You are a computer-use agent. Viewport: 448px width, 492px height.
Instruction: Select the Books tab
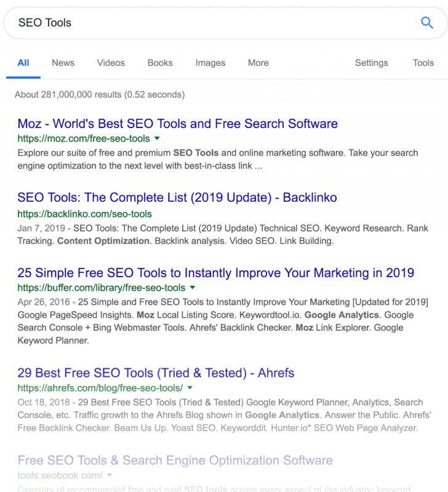[x=160, y=63]
